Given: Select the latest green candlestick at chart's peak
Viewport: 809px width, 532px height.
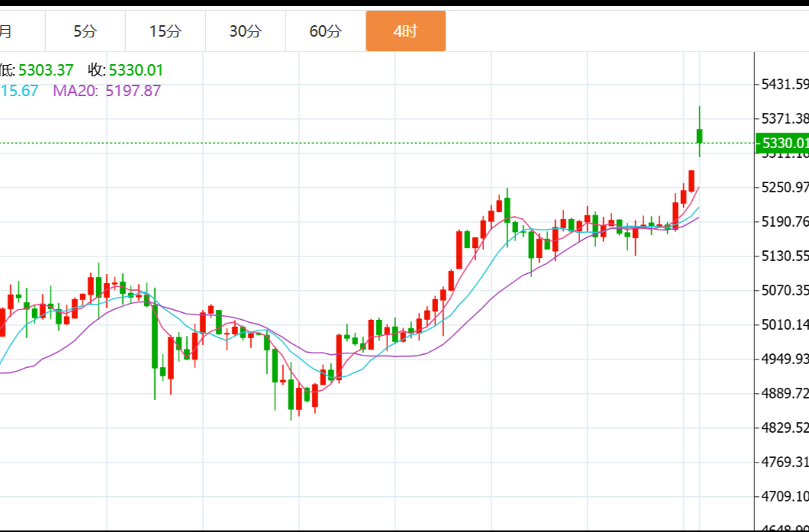Looking at the screenshot, I should coord(699,136).
